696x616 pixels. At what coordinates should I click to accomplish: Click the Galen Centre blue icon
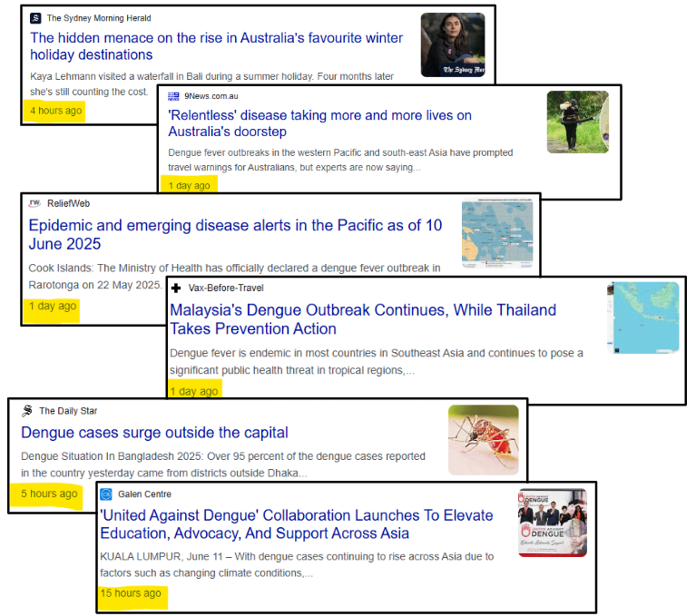point(106,494)
